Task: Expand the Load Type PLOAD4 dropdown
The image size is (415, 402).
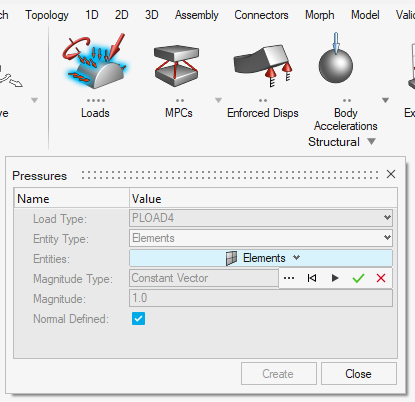Action: pyautogui.click(x=387, y=218)
